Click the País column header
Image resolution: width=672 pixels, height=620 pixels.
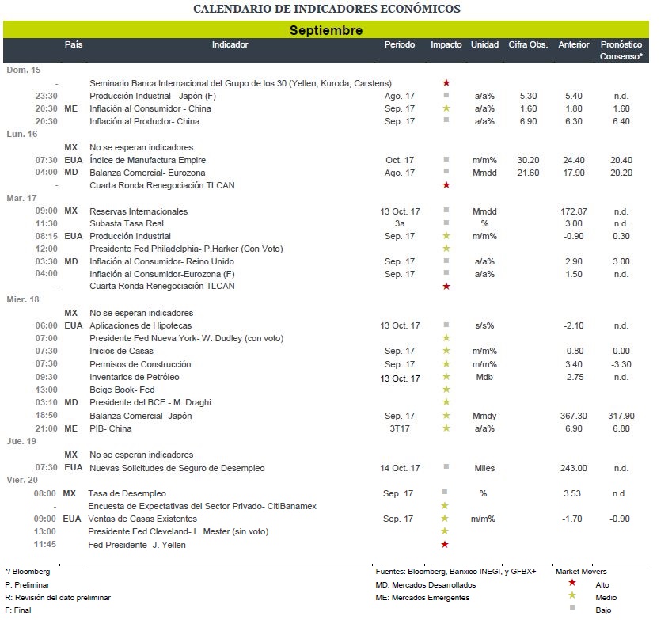[x=74, y=44]
